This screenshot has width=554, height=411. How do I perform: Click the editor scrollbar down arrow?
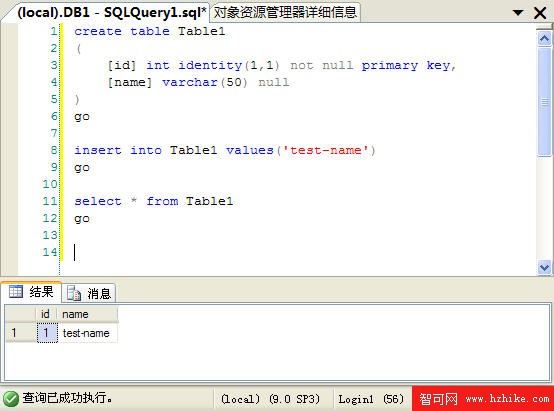[x=544, y=268]
